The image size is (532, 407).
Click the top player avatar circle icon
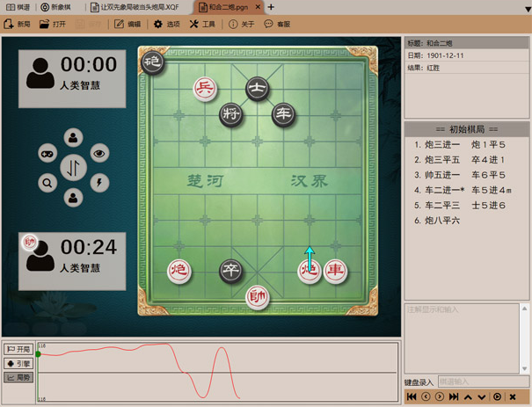click(x=73, y=138)
